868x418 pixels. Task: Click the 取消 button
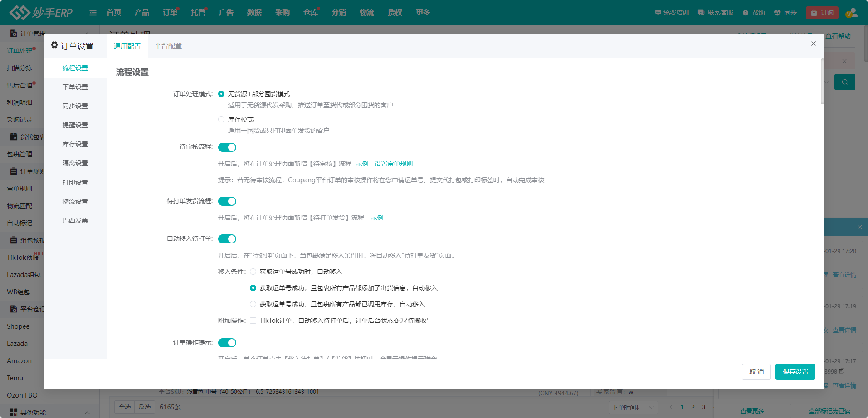pyautogui.click(x=756, y=372)
